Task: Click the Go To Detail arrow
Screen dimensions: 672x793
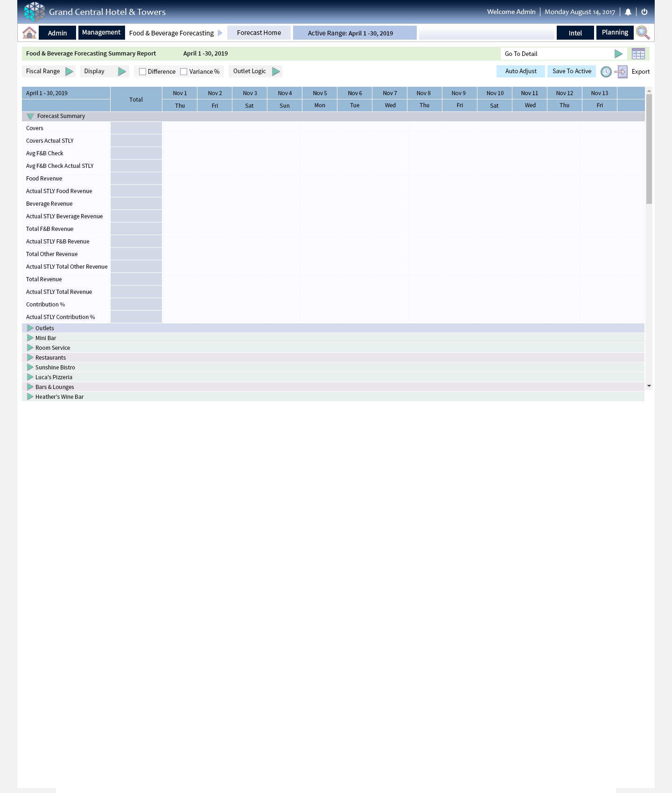Action: click(x=618, y=54)
